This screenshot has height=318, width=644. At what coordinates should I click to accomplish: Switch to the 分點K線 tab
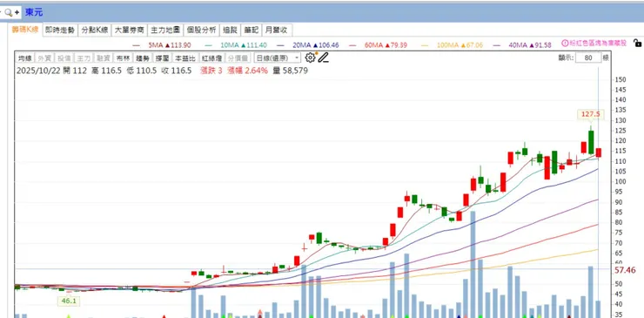coord(95,30)
